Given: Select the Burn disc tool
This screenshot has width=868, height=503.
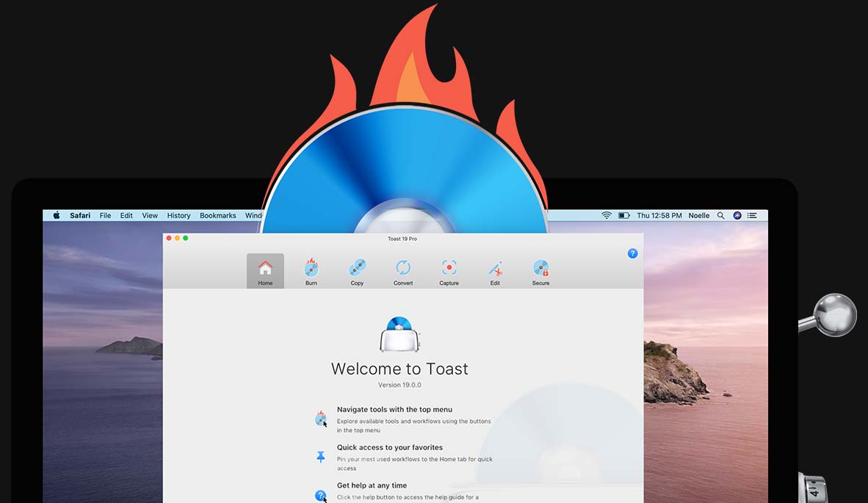Looking at the screenshot, I should pos(311,271).
